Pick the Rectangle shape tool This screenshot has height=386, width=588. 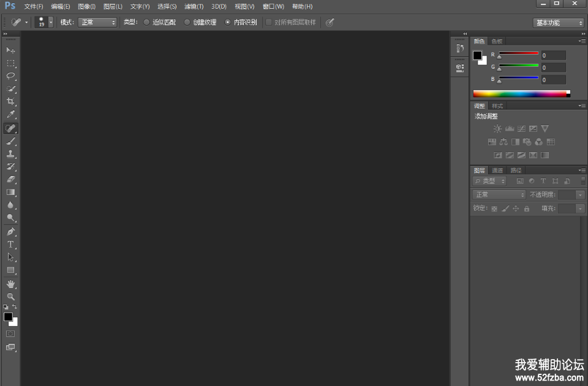click(x=10, y=270)
